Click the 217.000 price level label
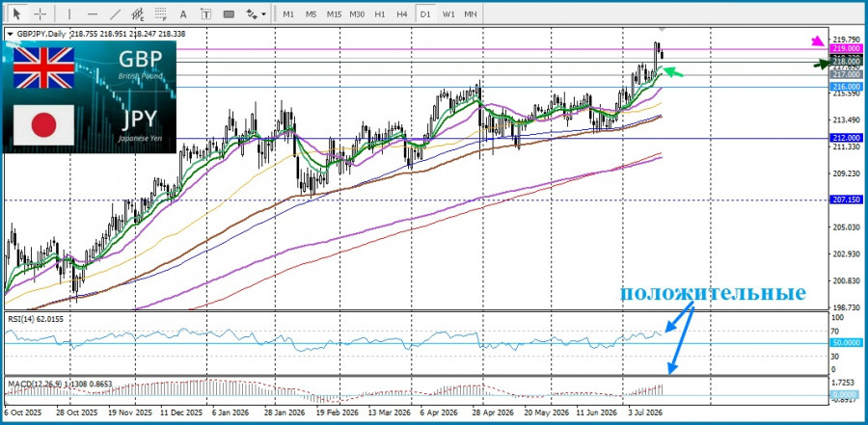Viewport: 868px width, 425px height. 847,74
